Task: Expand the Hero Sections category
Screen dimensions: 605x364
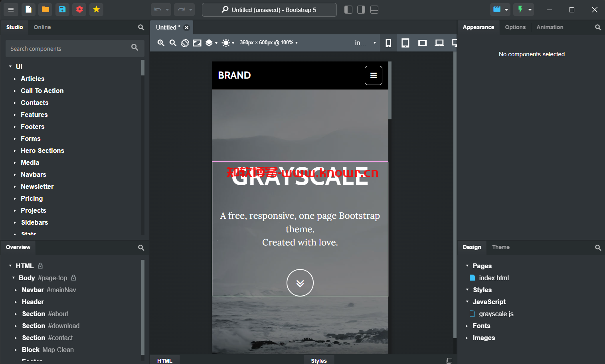Action: (15, 151)
